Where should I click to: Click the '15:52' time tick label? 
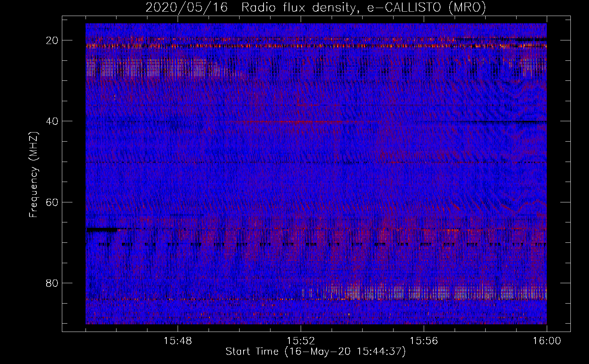(301, 341)
